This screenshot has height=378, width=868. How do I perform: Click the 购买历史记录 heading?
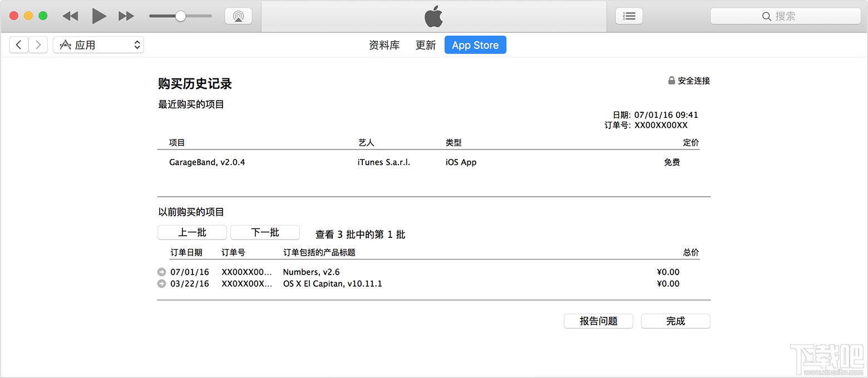click(x=195, y=84)
